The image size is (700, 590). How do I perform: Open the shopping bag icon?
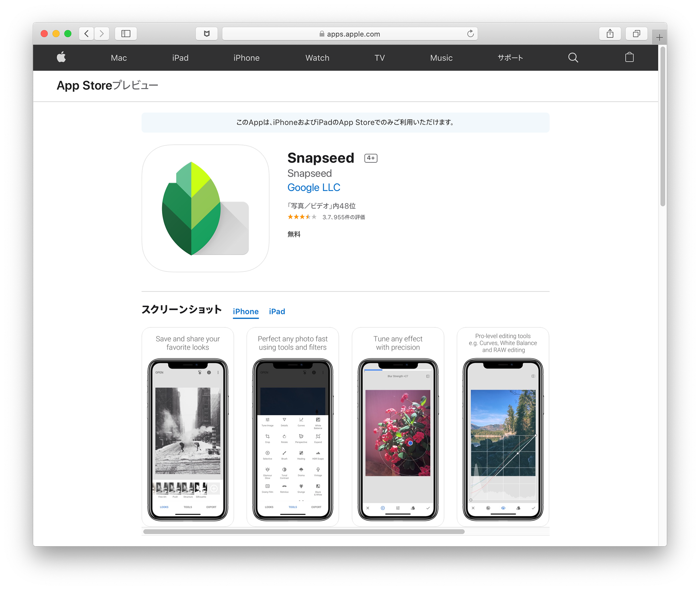tap(629, 57)
